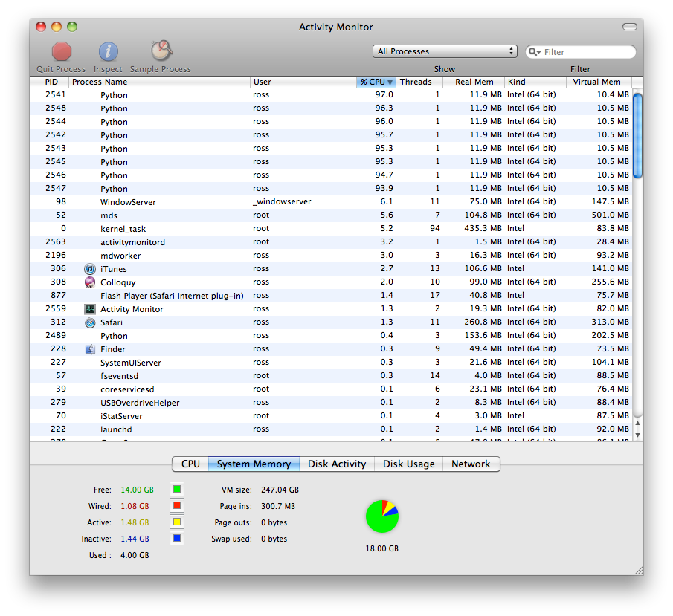Click the magnifying glass in Filter field

535,52
